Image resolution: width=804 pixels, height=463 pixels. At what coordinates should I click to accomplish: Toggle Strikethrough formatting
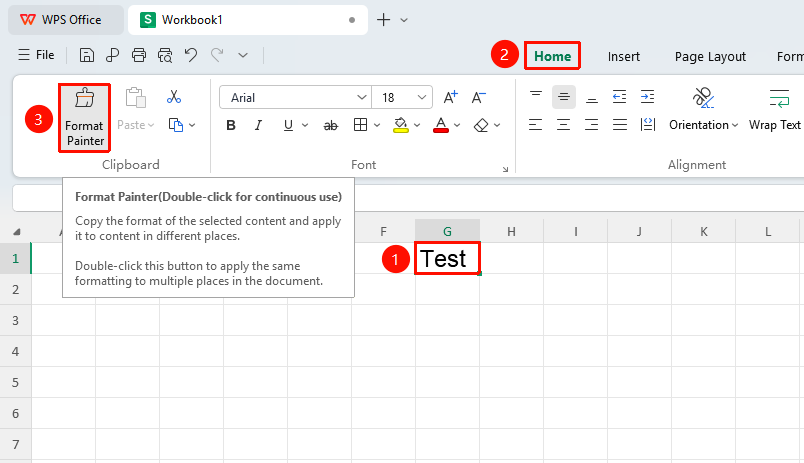(x=331, y=126)
